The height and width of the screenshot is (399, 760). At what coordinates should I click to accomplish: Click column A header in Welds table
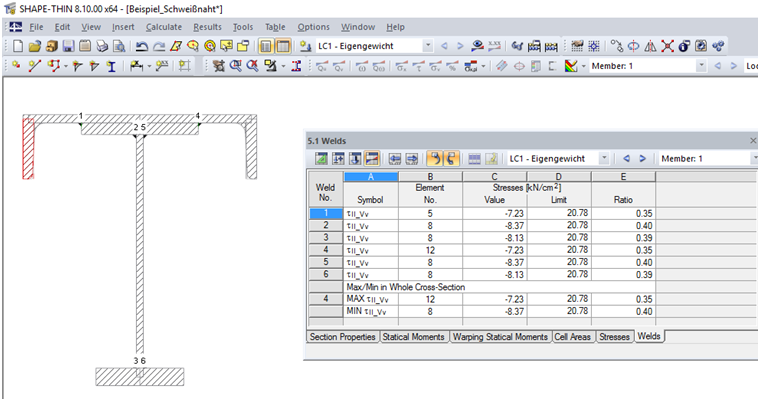tap(371, 176)
